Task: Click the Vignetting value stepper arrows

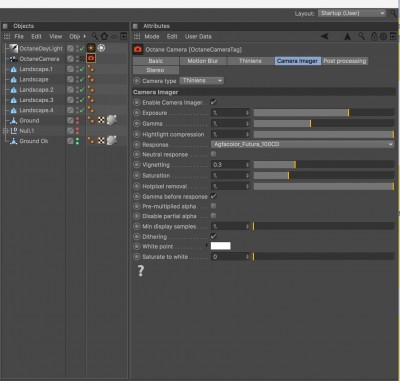Action: point(247,165)
